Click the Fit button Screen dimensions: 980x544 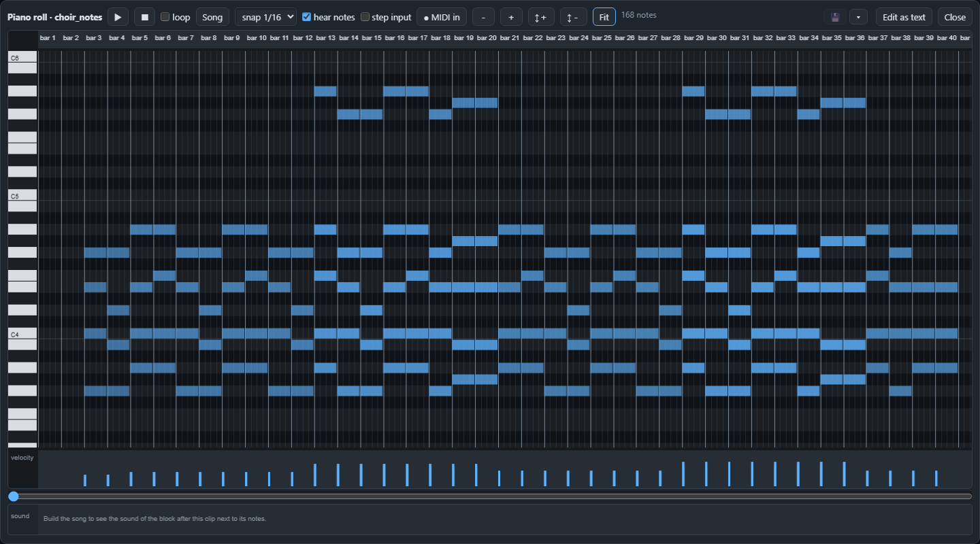point(604,17)
